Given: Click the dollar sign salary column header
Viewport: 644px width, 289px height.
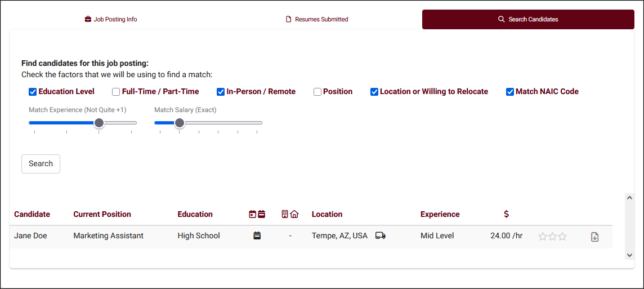Looking at the screenshot, I should [506, 214].
